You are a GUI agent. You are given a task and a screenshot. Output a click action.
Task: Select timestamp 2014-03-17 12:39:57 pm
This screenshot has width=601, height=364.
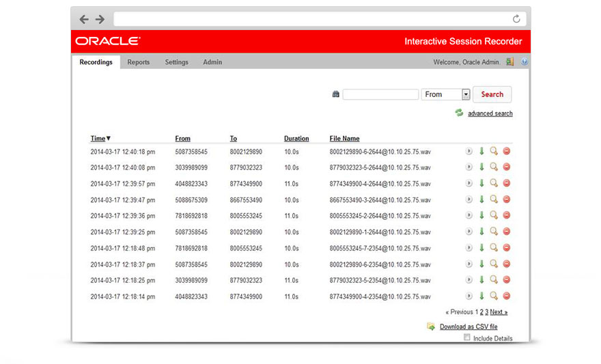point(123,184)
